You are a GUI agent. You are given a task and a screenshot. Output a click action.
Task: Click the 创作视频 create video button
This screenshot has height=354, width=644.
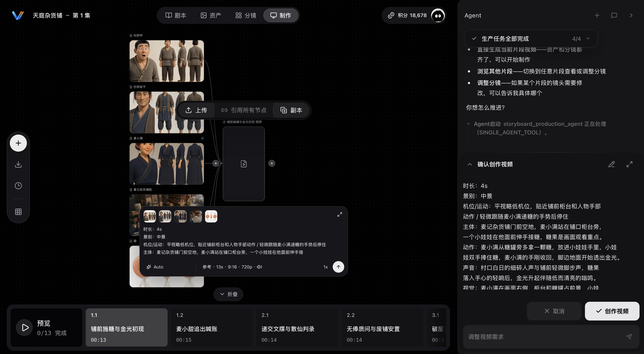[612, 311]
